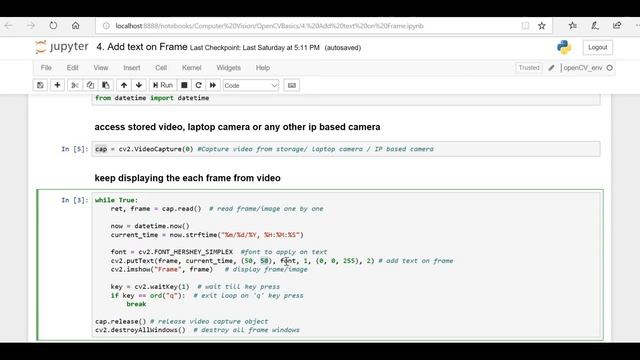Image resolution: width=640 pixels, height=360 pixels.
Task: Click the datetime import code line
Action: pyautogui.click(x=152, y=98)
